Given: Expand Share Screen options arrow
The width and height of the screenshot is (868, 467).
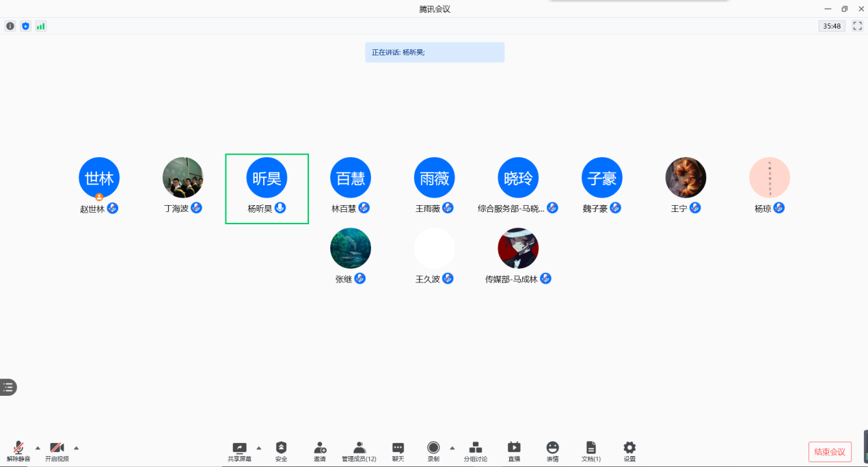Looking at the screenshot, I should tap(258, 448).
